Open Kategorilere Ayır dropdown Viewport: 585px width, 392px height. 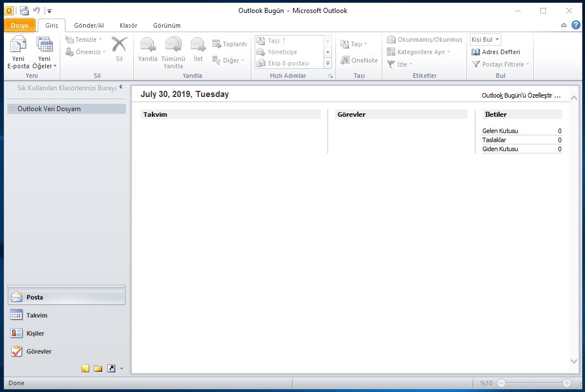[x=418, y=52]
